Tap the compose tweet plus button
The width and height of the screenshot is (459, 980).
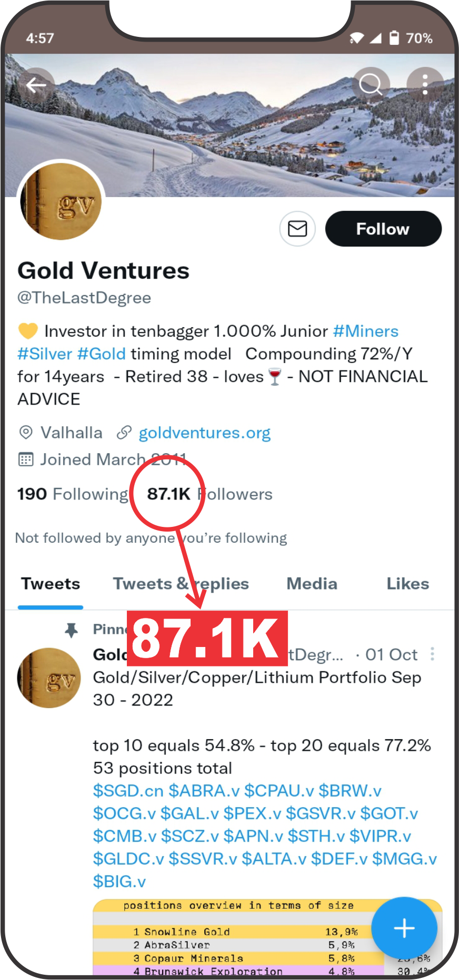pyautogui.click(x=404, y=928)
